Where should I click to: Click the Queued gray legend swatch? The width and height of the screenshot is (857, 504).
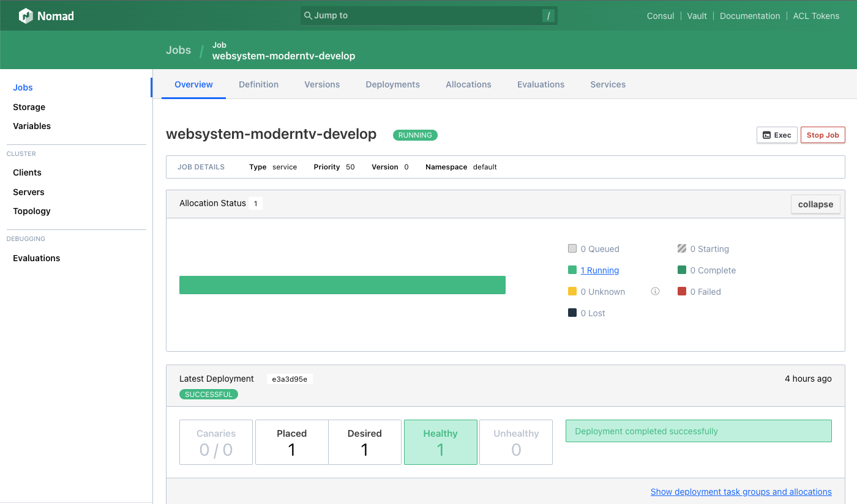click(x=572, y=248)
